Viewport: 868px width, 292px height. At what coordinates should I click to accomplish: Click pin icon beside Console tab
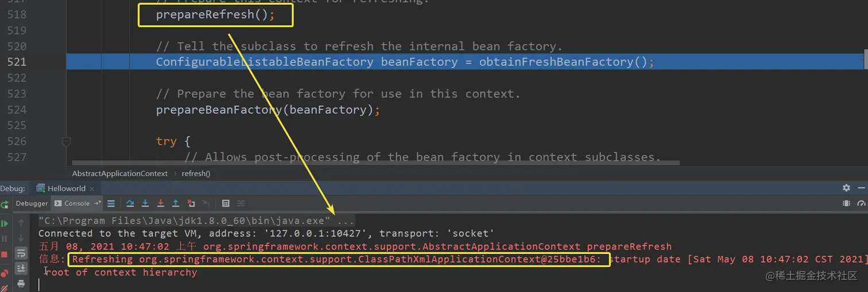[x=98, y=203]
